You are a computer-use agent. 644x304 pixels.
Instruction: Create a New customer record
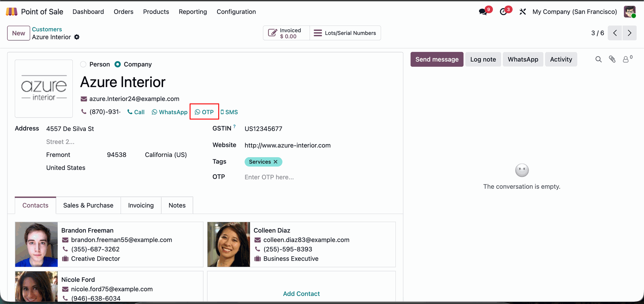pyautogui.click(x=19, y=33)
